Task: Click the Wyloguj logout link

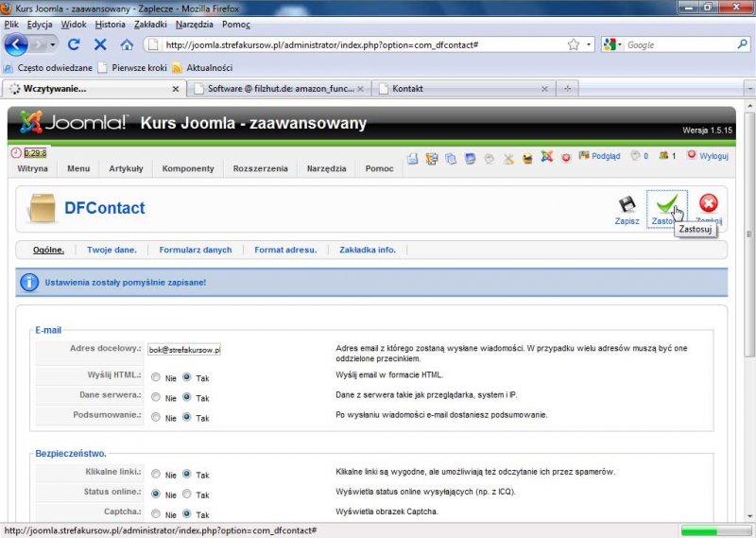Action: [713, 156]
